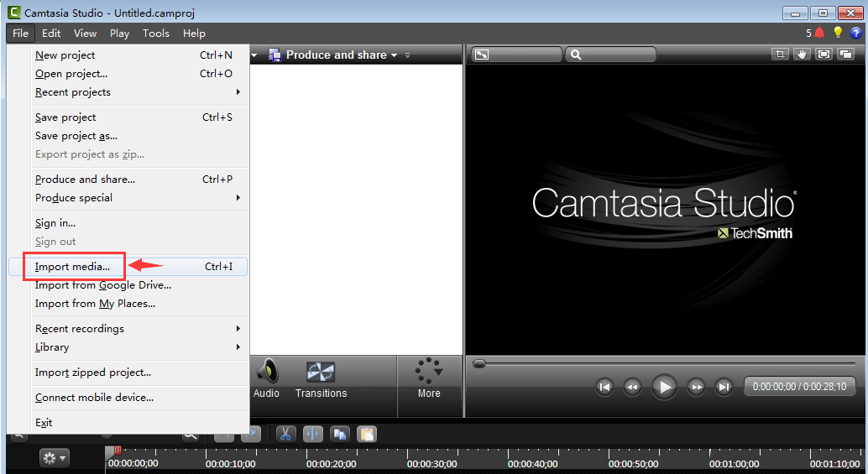Click the 00:00:20;00 mark on timeline ruler
Viewport: 868px width, 474px height.
pyautogui.click(x=331, y=463)
